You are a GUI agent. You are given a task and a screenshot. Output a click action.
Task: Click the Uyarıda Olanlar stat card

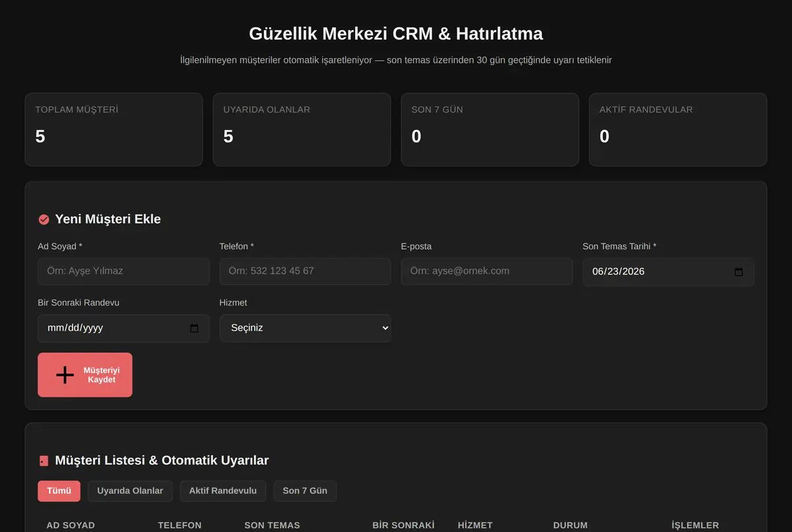302,129
